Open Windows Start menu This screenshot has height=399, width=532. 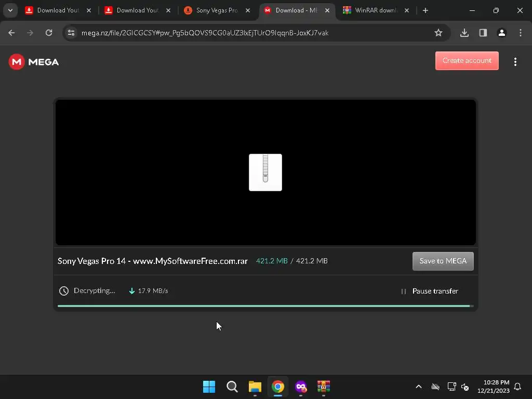coord(209,387)
